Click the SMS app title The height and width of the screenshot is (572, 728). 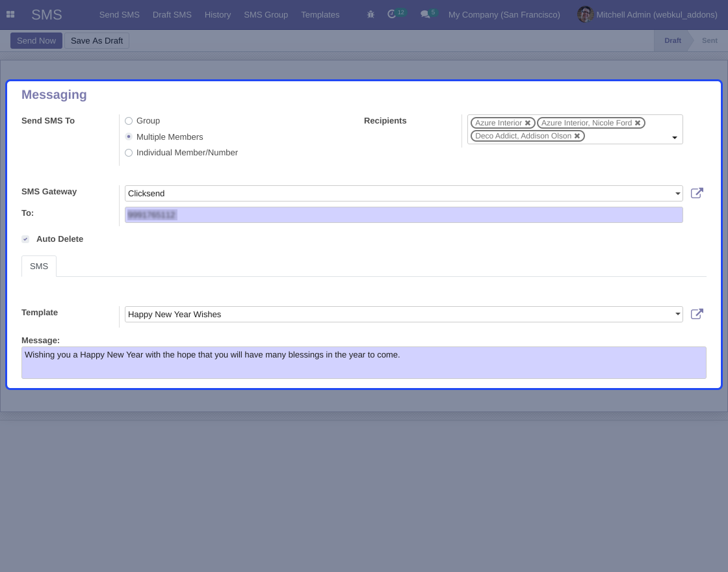(47, 15)
